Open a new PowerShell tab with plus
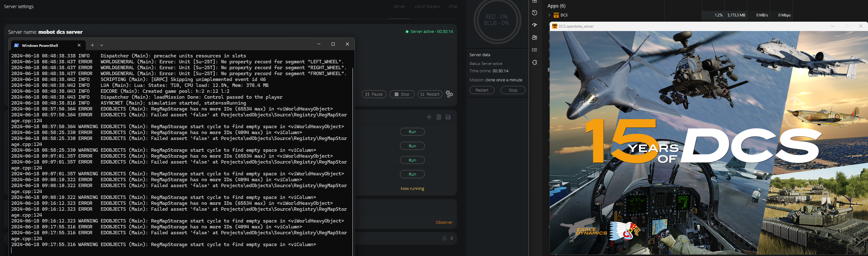868x256 pixels. [92, 45]
